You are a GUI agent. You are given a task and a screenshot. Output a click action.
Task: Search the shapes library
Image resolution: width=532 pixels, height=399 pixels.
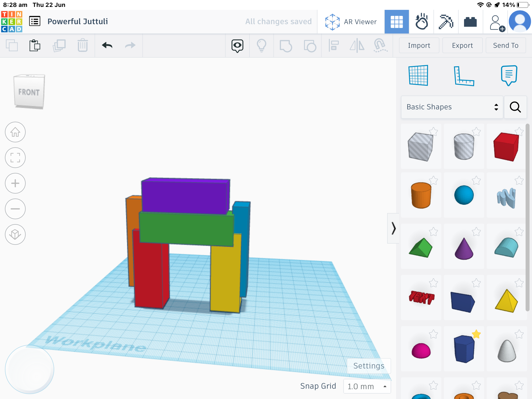(x=515, y=107)
